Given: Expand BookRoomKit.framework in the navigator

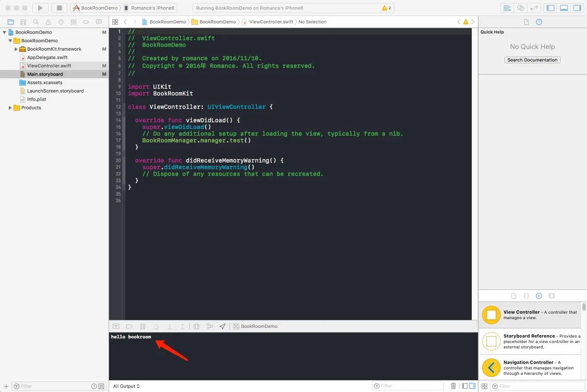Looking at the screenshot, I should click(x=16, y=49).
